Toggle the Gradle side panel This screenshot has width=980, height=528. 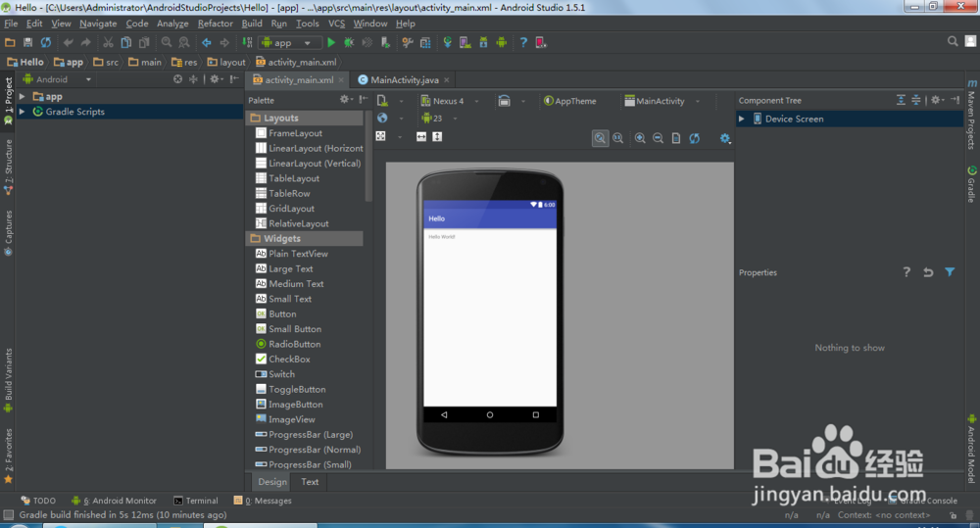(x=971, y=184)
